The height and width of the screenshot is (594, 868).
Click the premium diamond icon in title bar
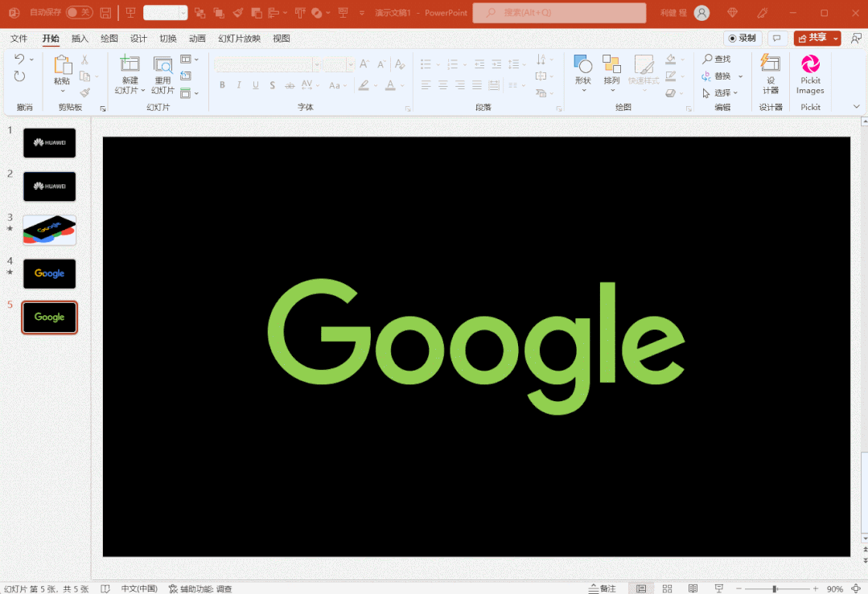732,13
